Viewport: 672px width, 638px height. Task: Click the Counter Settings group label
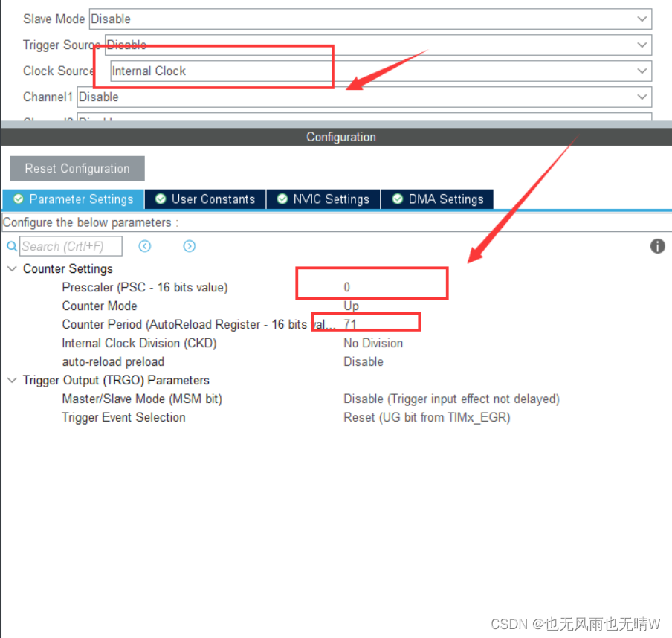[68, 269]
